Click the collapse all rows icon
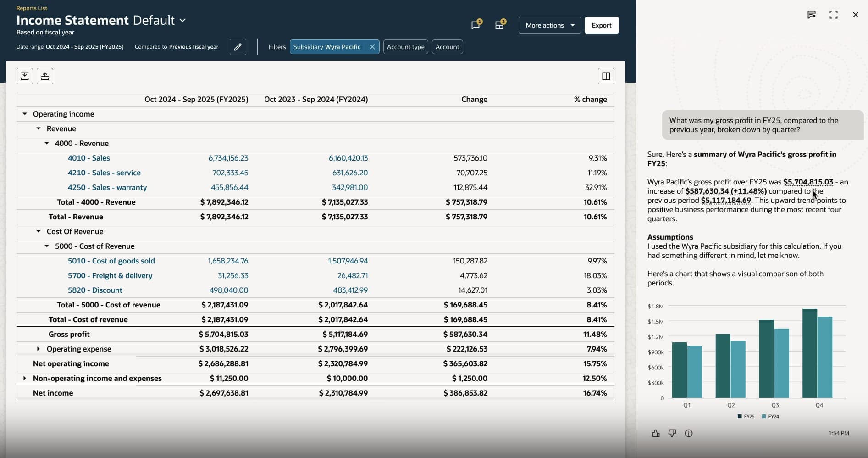 pos(45,76)
